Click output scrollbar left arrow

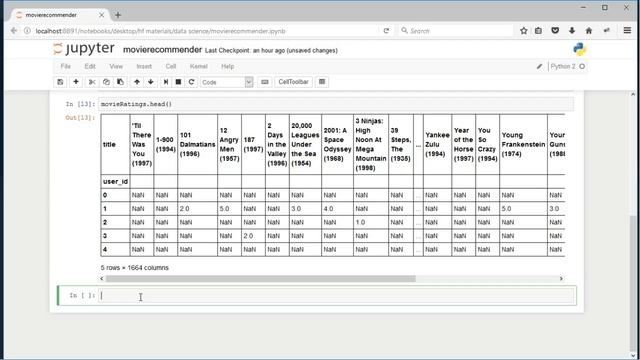[x=102, y=278]
